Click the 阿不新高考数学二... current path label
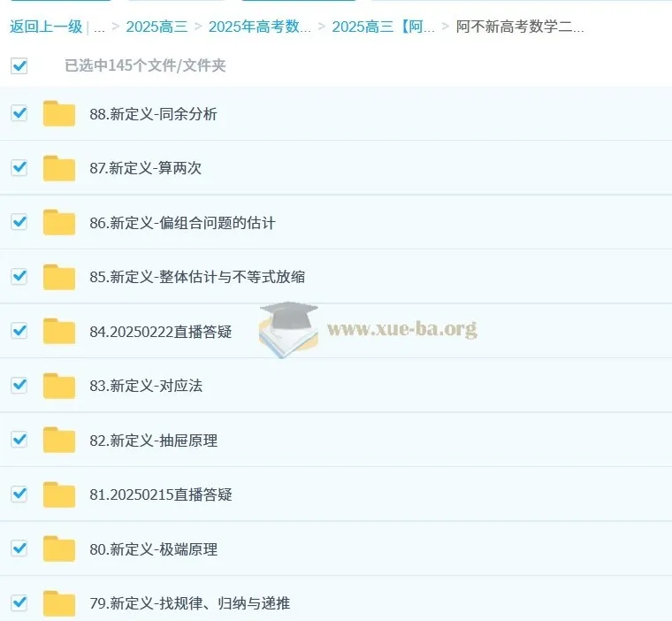Screen dimensions: 672x621 coord(520,27)
